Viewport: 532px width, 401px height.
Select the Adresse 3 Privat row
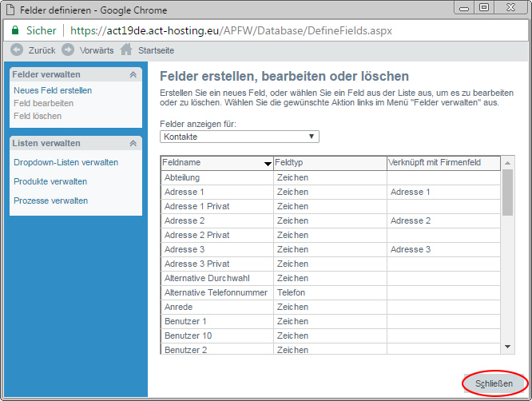tap(330, 264)
